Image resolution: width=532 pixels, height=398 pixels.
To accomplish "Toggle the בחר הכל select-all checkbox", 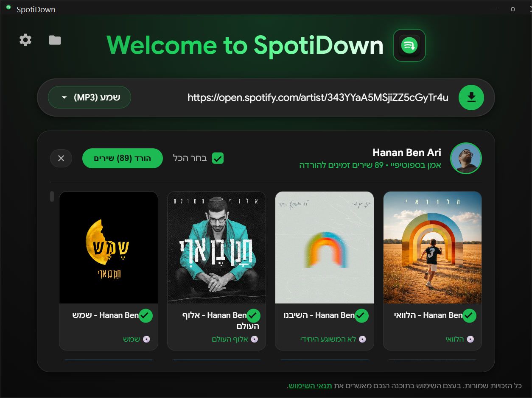I will [x=218, y=158].
